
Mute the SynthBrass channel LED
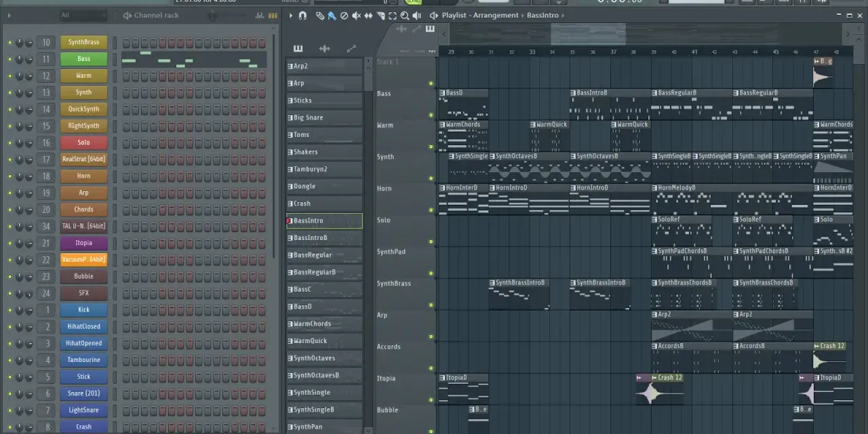(9, 43)
